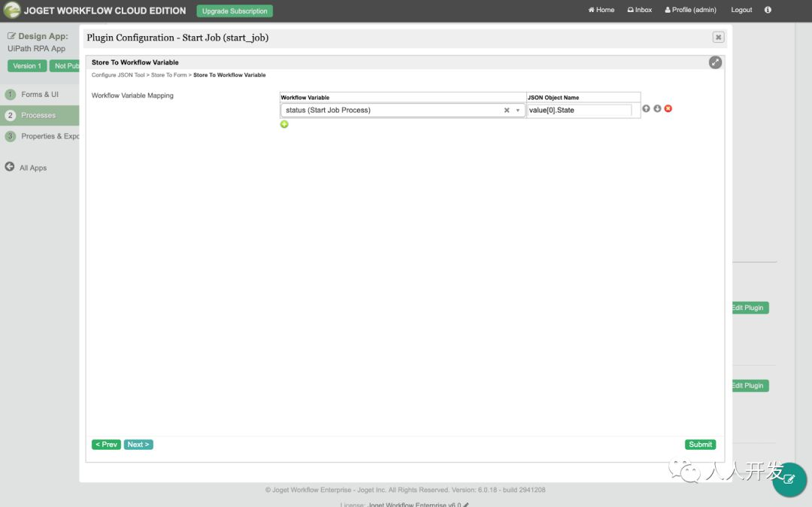Click the All Apps back arrow icon
This screenshot has height=507, width=812.
coord(9,167)
